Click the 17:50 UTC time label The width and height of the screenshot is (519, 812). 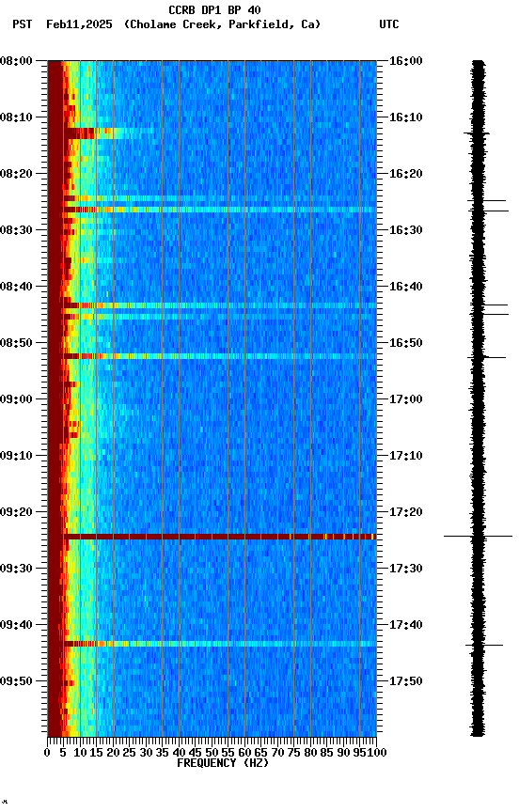coord(406,681)
